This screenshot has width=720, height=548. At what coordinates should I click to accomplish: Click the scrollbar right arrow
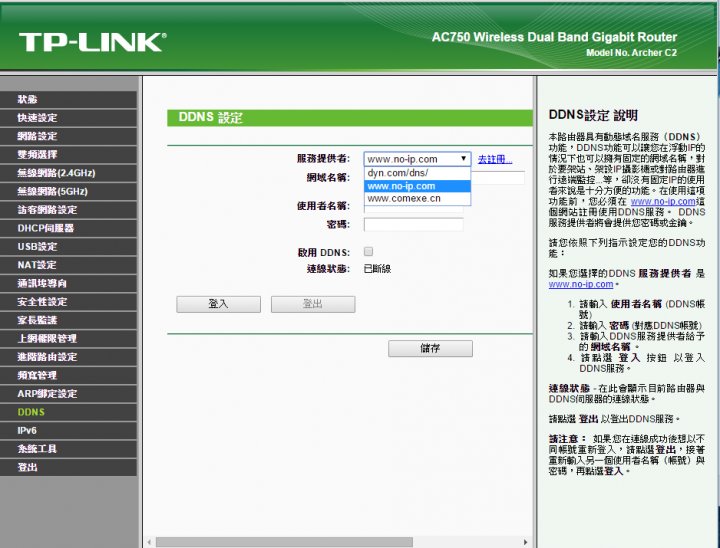tap(526, 542)
